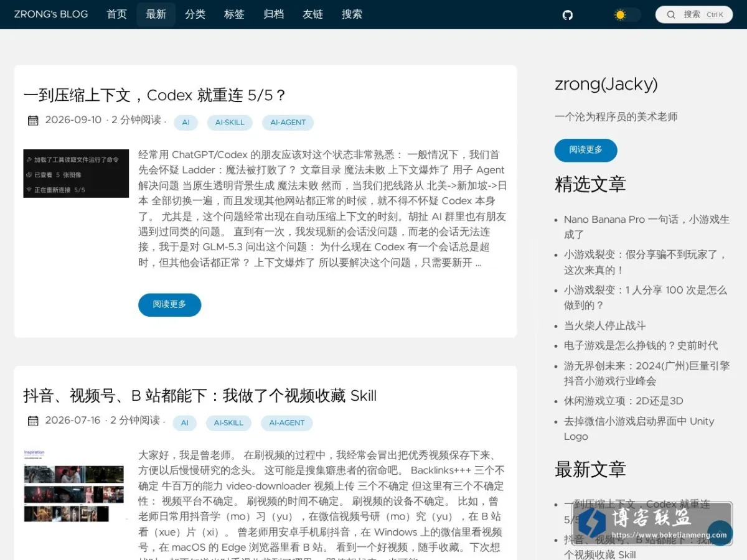Click 一个沦为程序员的美术老师 bio text
The width and height of the screenshot is (747, 560).
(x=616, y=117)
